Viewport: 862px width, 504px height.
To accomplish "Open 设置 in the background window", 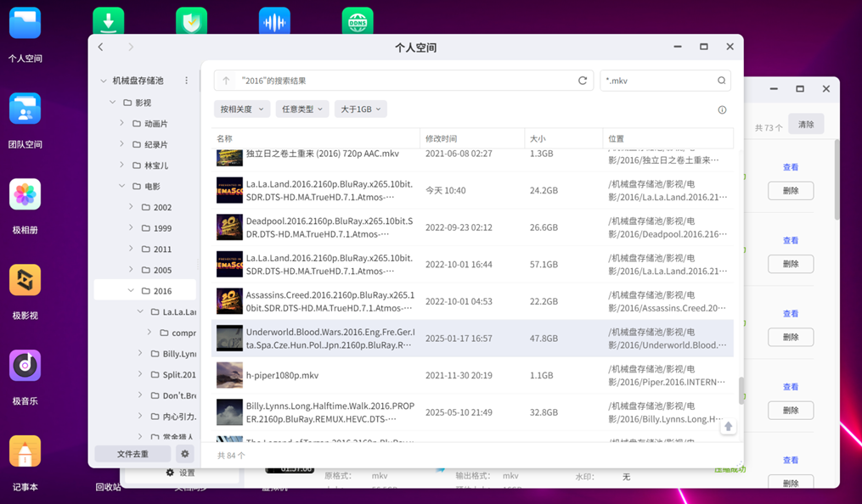I will point(181,473).
